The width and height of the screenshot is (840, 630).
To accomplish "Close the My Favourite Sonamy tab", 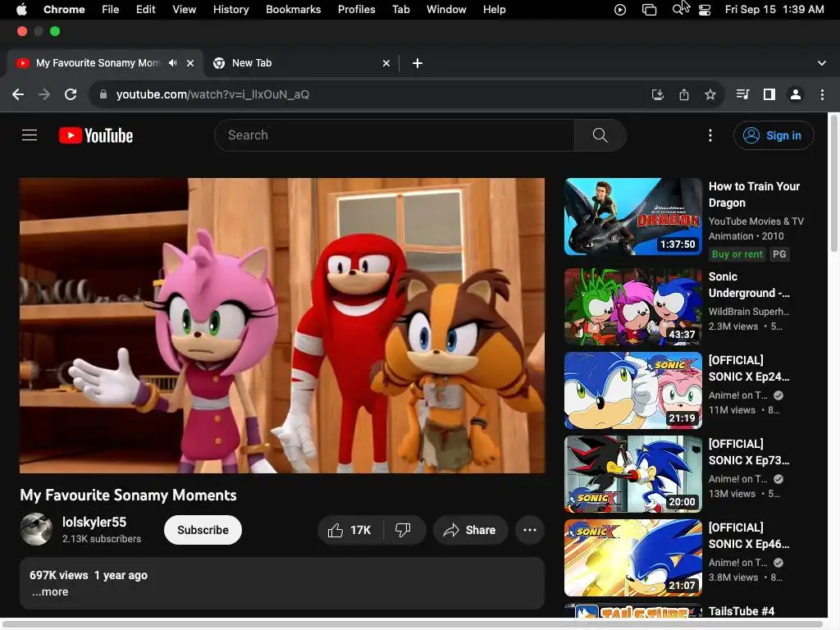I will pyautogui.click(x=190, y=63).
